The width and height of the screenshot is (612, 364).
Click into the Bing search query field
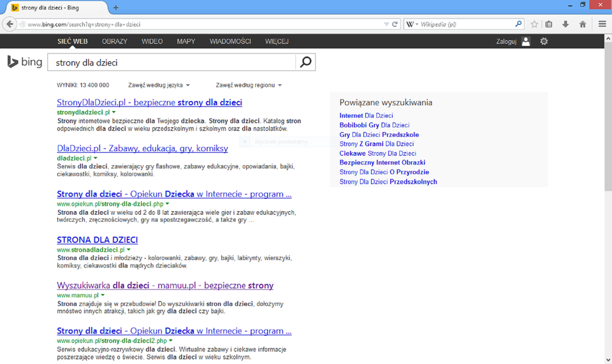point(171,62)
